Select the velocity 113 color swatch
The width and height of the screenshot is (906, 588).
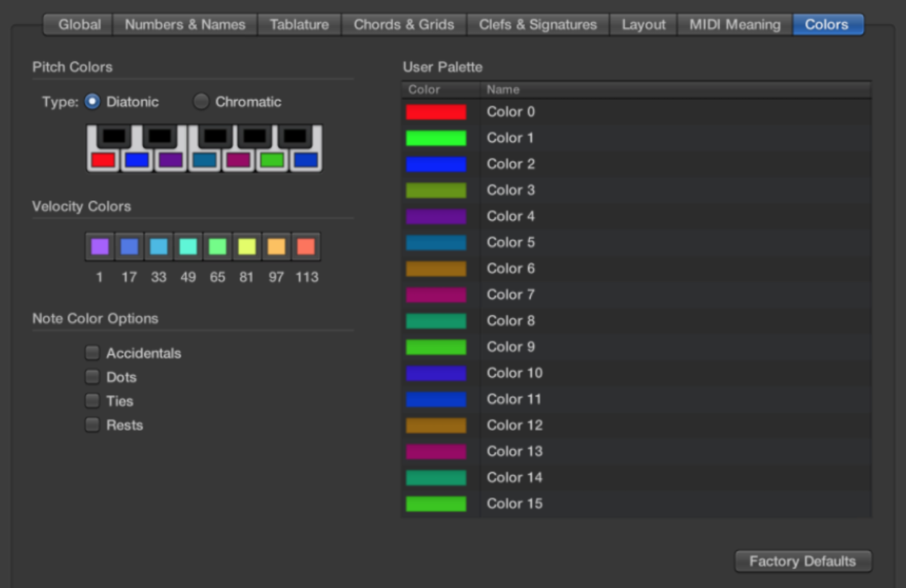306,246
